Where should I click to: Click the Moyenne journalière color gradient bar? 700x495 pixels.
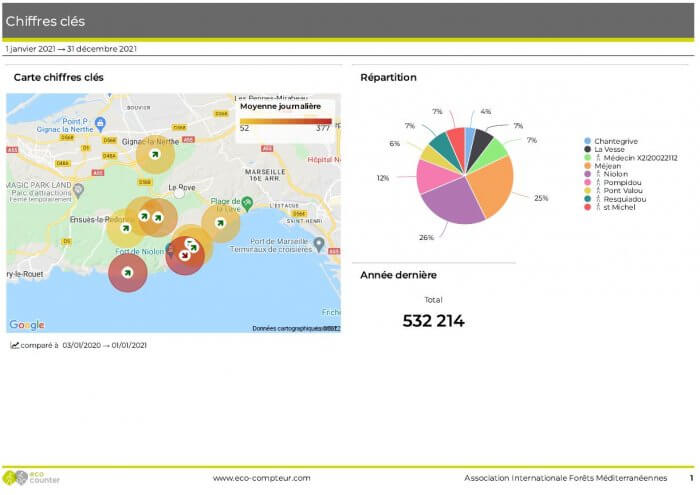pos(286,121)
